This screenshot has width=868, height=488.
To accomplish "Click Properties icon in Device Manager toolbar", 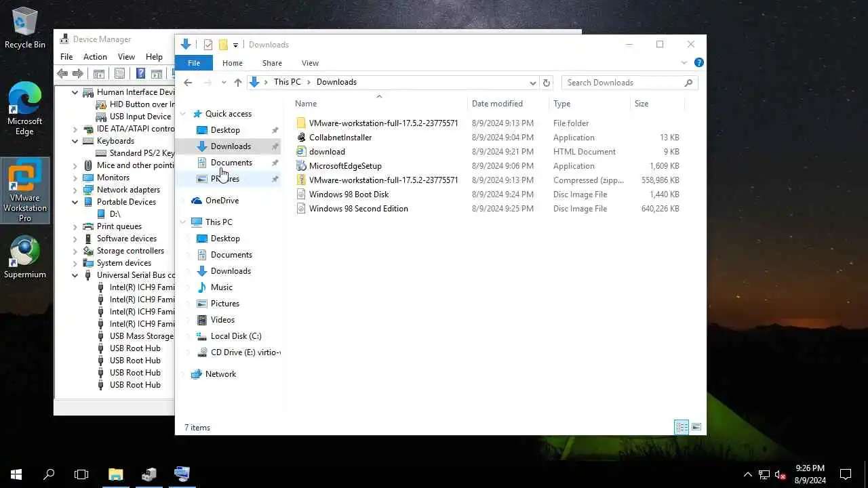I will tap(119, 73).
